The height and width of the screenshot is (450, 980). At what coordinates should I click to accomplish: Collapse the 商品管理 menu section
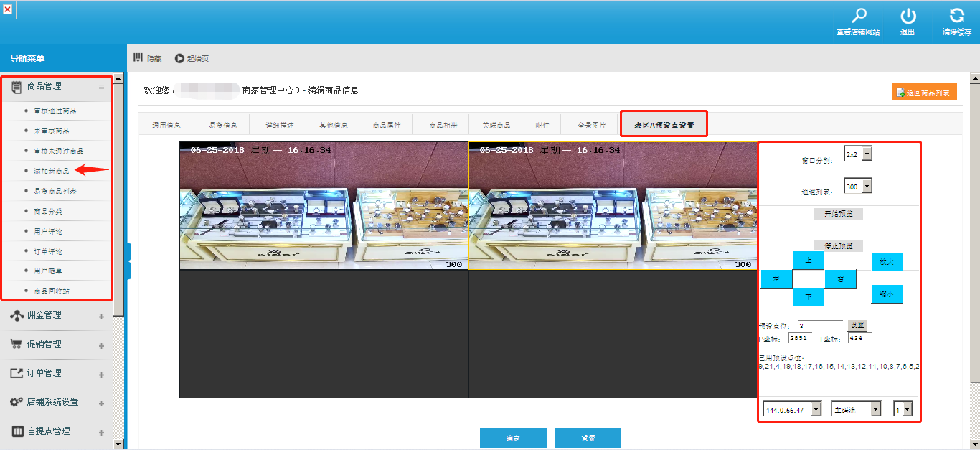101,87
